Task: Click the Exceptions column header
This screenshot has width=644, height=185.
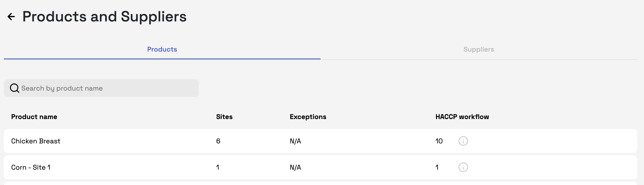Action: pos(308,117)
